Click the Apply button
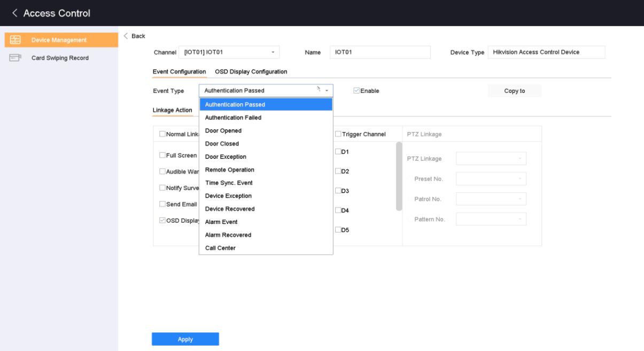 tap(185, 339)
